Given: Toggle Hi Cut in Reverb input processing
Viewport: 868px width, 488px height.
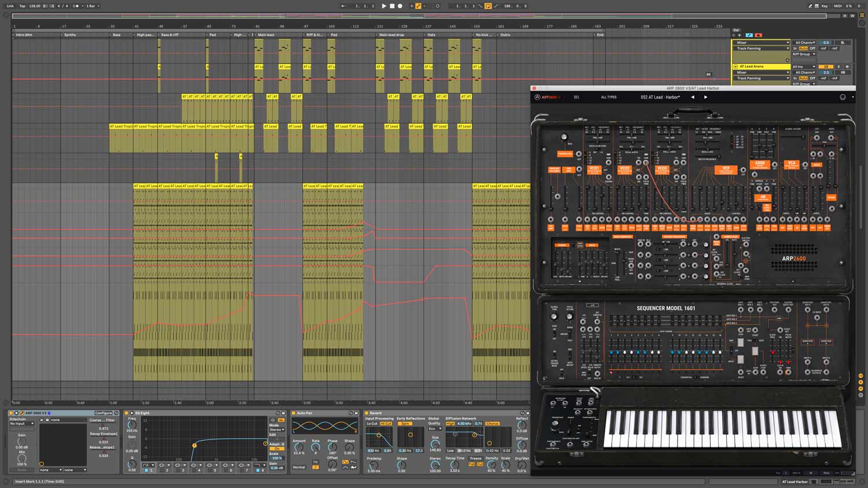Looking at the screenshot, I should (x=386, y=424).
